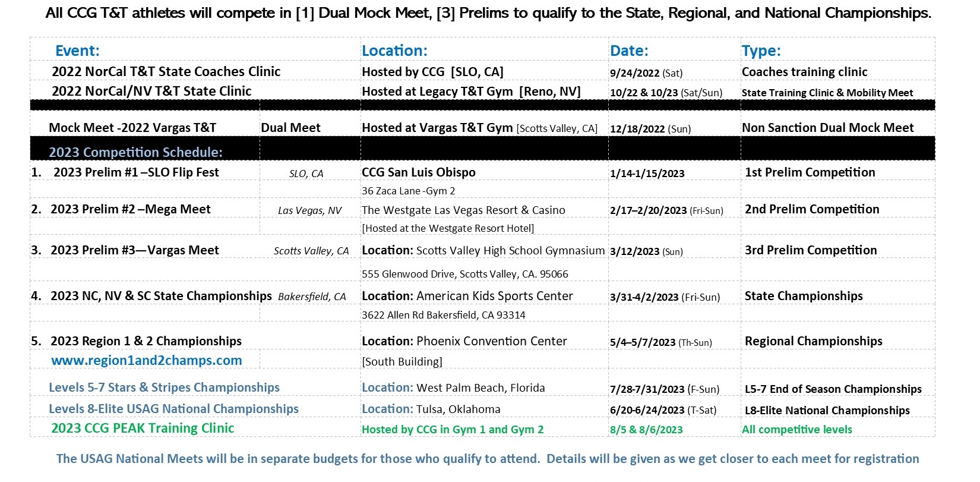Click the 8/5 & 8/6/2023 date cell
Image resolution: width=980 pixels, height=482 pixels.
[x=646, y=430]
